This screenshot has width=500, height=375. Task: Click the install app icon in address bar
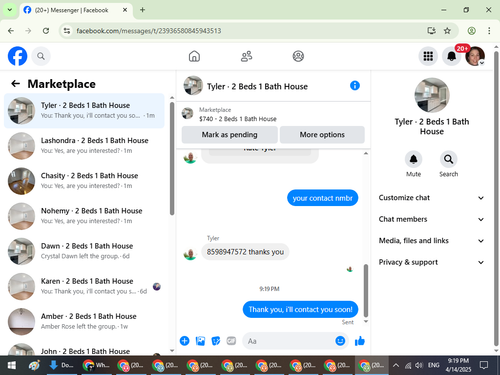(x=432, y=31)
